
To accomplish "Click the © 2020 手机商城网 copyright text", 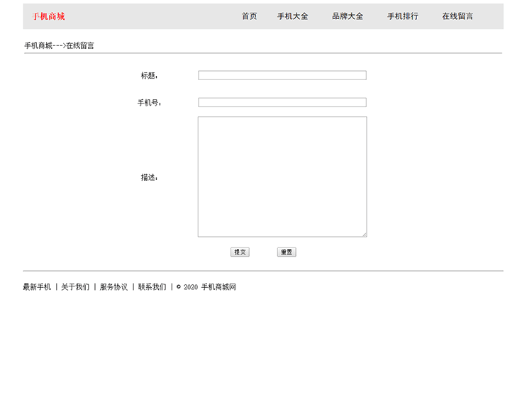I will (206, 287).
